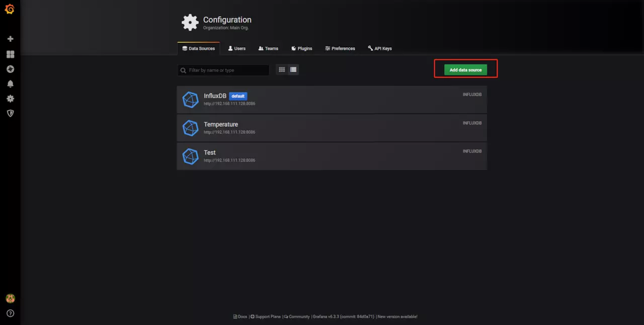Focus the Filter by name or type field
The image size is (644, 325).
pos(223,70)
